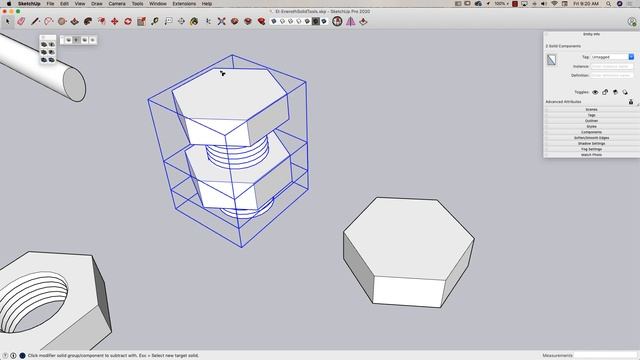
Task: Click the instructor question-mark status icon
Action: tap(5, 356)
